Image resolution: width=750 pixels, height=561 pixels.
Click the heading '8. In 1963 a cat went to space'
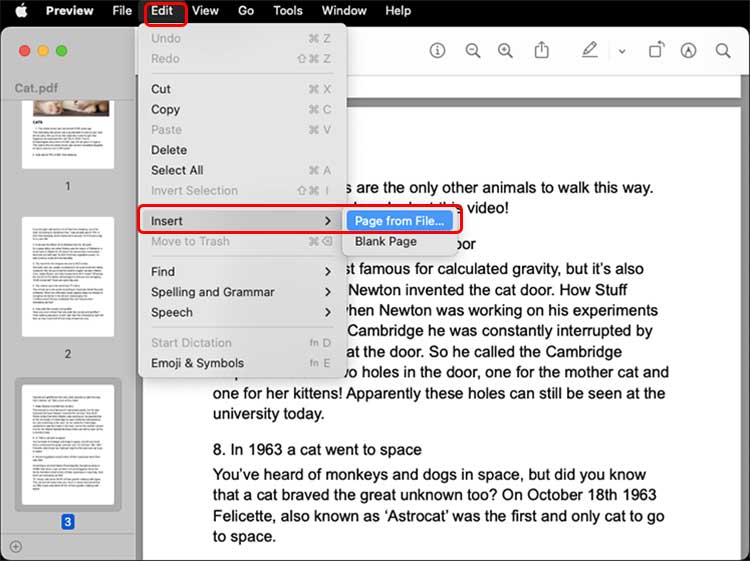pos(317,450)
